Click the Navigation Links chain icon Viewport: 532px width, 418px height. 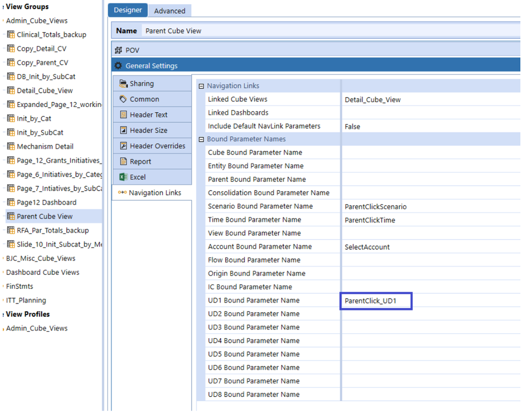pyautogui.click(x=122, y=192)
